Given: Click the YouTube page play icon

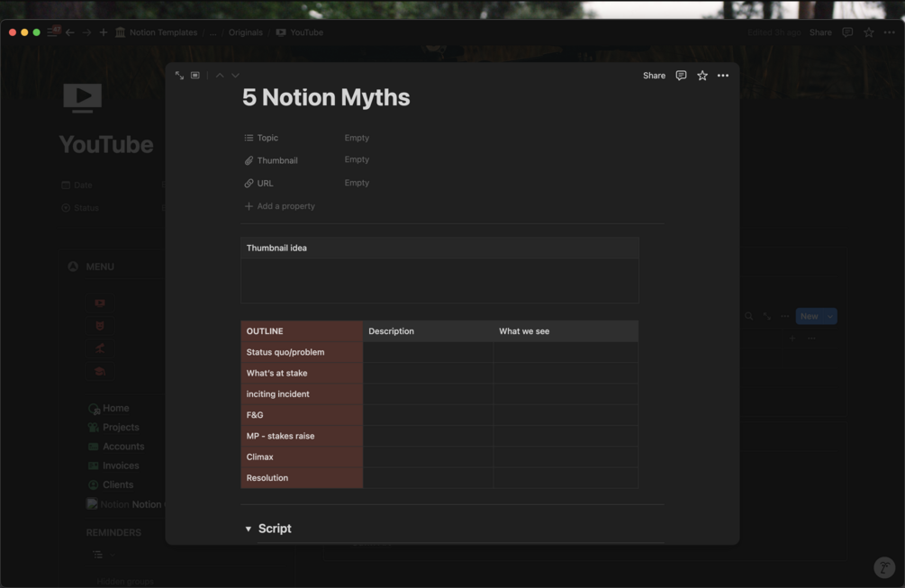Looking at the screenshot, I should 83,97.
